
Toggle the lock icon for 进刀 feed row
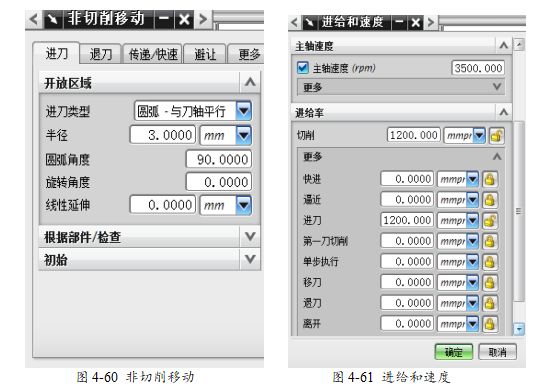coord(490,221)
